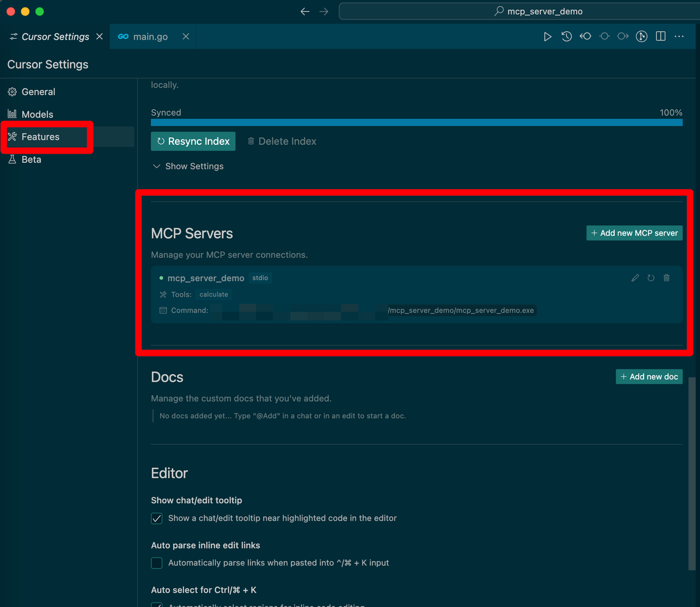
Task: Delete the mcp_server_demo server via trash icon
Action: click(x=667, y=278)
